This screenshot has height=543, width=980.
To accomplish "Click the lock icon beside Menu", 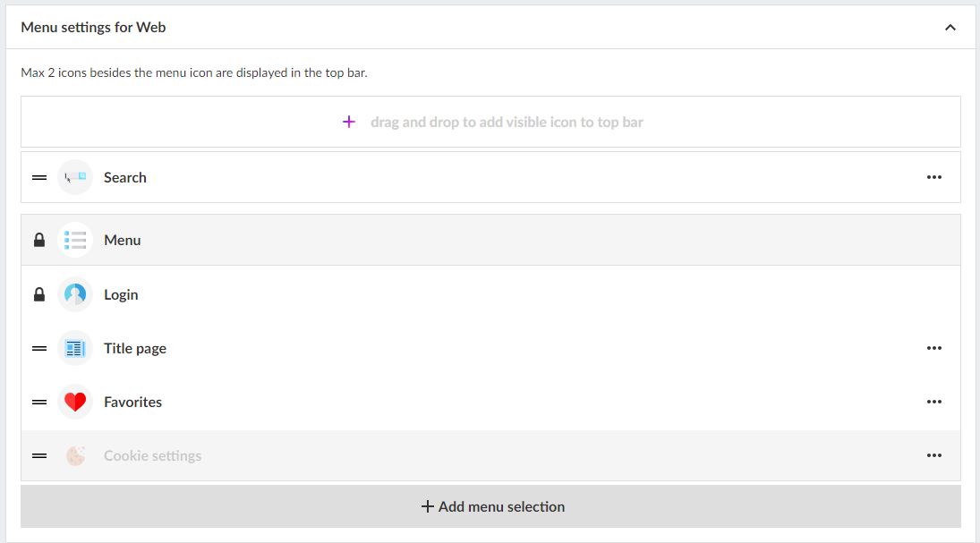I will (39, 240).
